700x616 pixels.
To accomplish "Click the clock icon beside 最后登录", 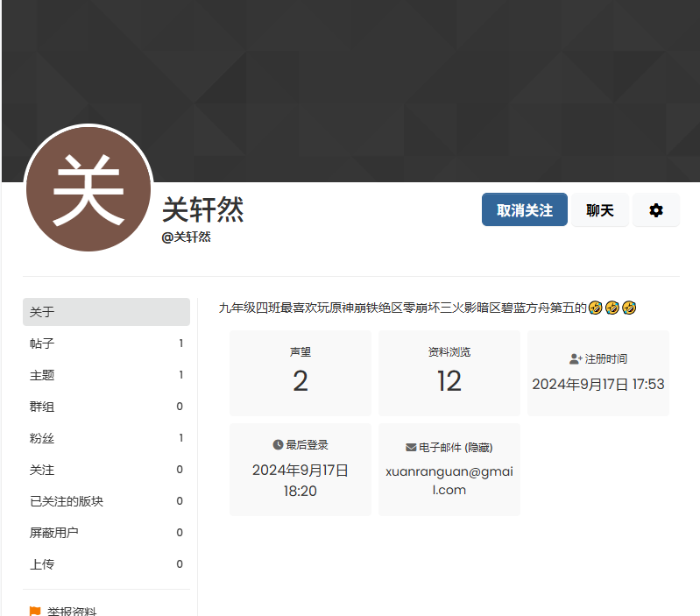I will click(x=278, y=445).
